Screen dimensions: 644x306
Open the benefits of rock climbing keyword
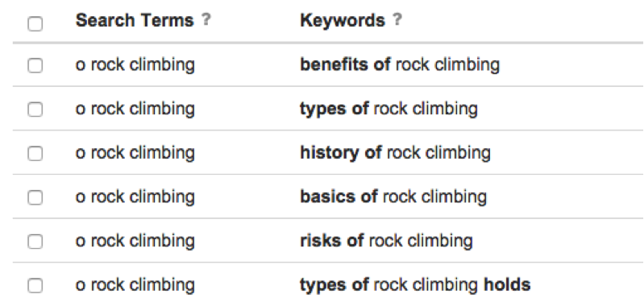(x=400, y=64)
